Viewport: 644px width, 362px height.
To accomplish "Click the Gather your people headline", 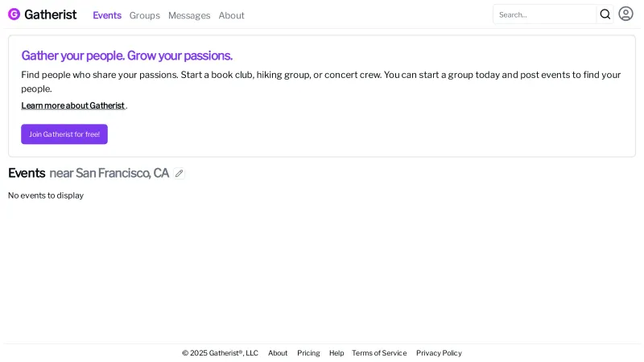I will pos(127,56).
